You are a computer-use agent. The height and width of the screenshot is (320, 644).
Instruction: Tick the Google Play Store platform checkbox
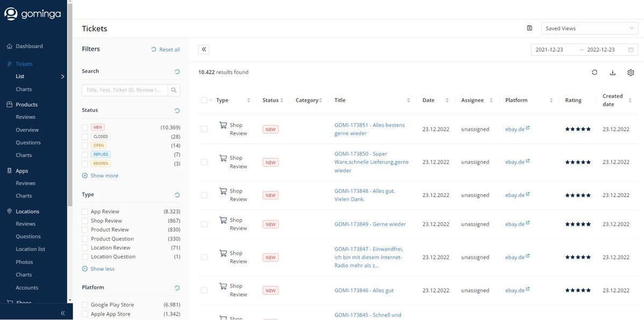point(85,305)
